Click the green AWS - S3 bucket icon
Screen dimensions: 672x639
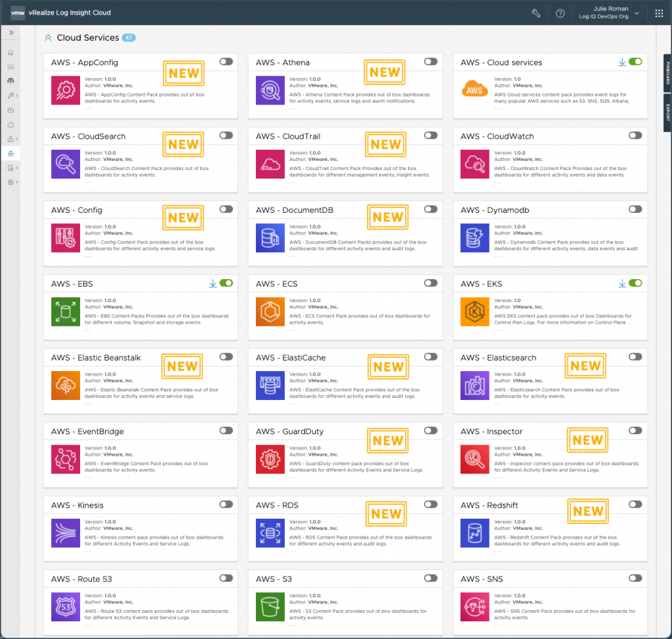[270, 607]
